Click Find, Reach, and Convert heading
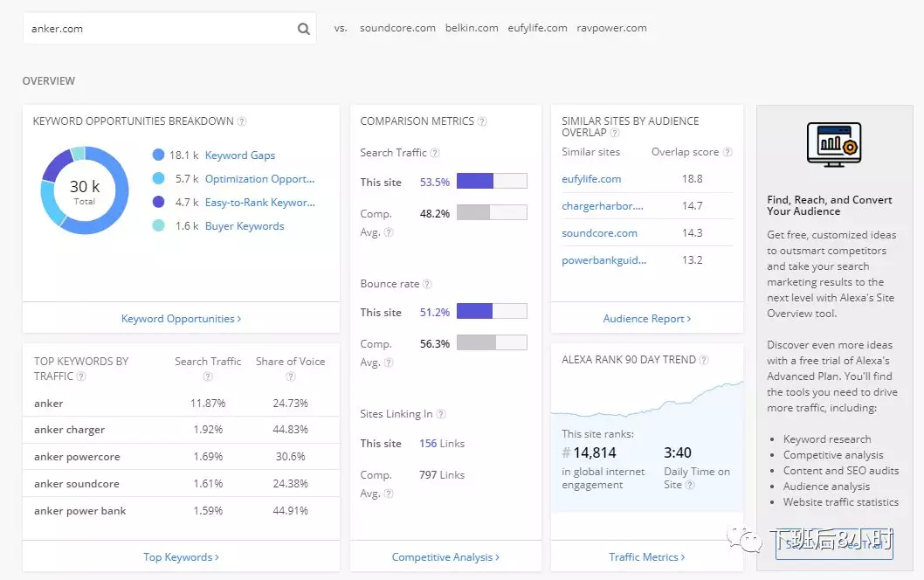The width and height of the screenshot is (924, 580). coord(830,206)
